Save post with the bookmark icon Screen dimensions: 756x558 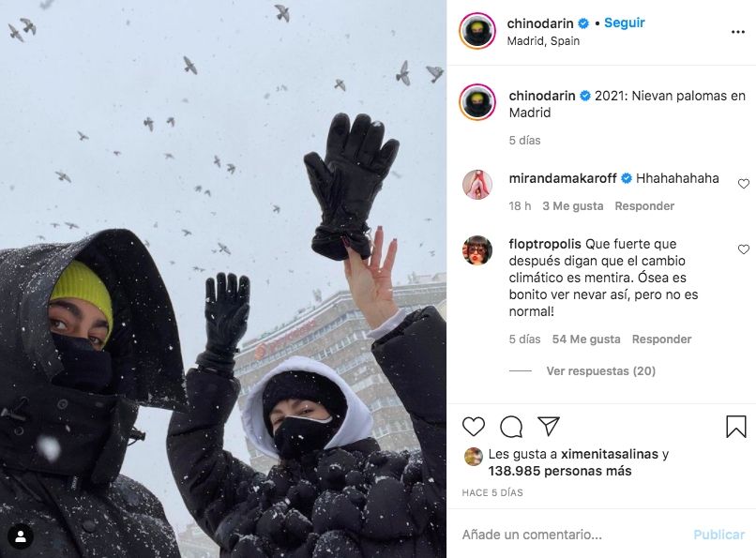point(736,427)
